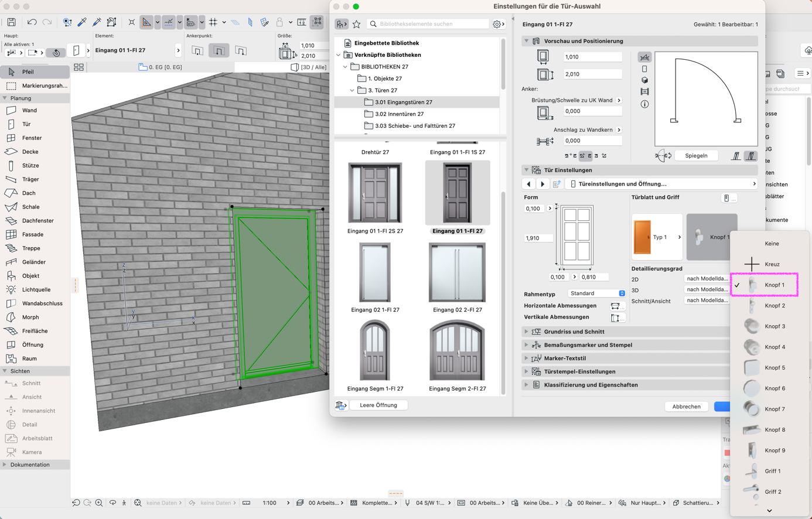Screen dimensions: 812x519
Task: Select Knopf 5 from handle list
Action: click(x=770, y=368)
